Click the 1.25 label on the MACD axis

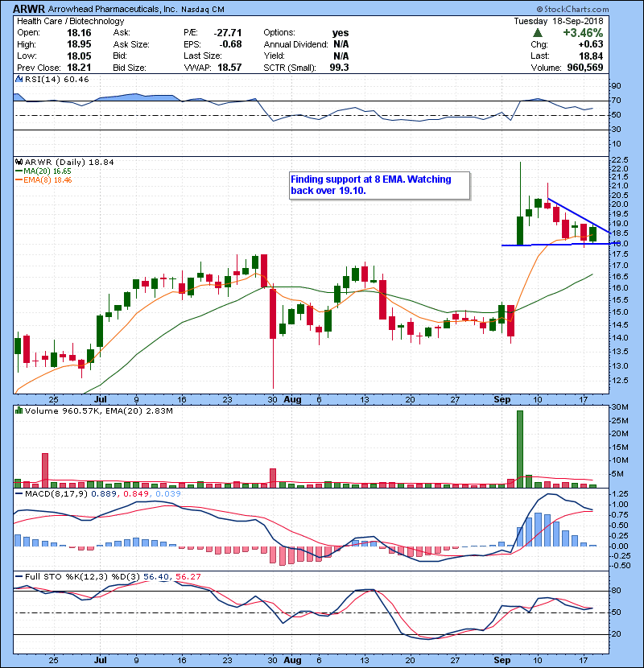pos(620,494)
